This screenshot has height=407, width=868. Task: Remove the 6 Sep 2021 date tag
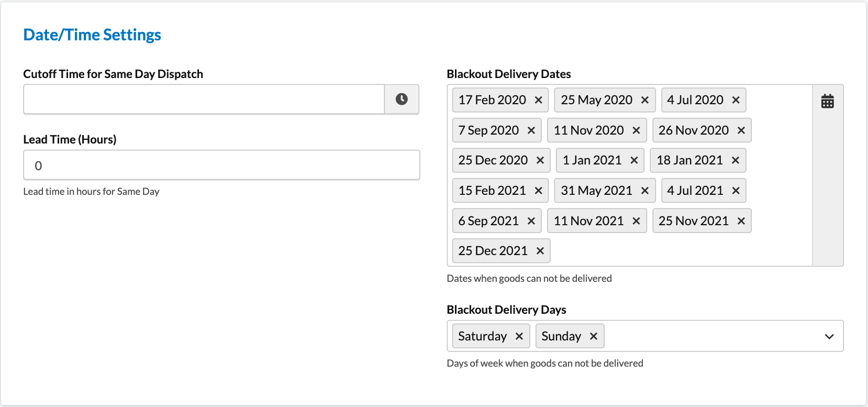[x=531, y=221]
